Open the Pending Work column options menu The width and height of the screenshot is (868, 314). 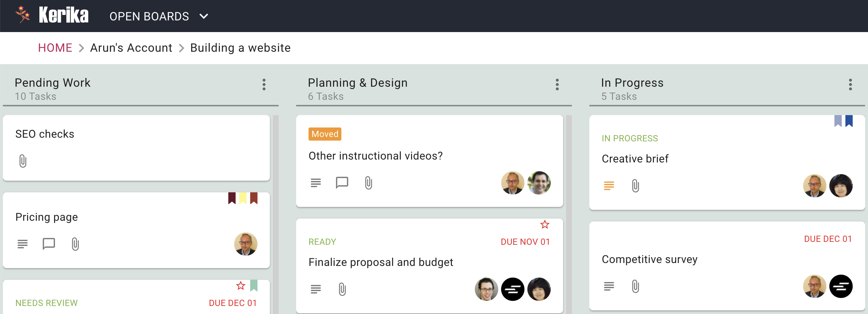tap(264, 85)
